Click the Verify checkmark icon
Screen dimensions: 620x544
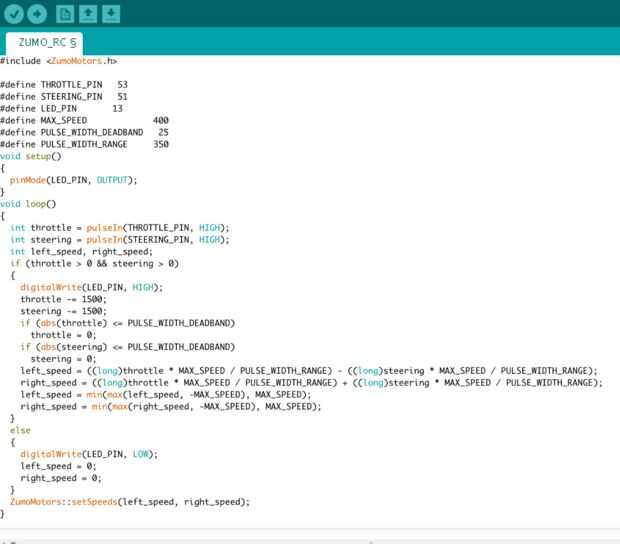tap(14, 14)
